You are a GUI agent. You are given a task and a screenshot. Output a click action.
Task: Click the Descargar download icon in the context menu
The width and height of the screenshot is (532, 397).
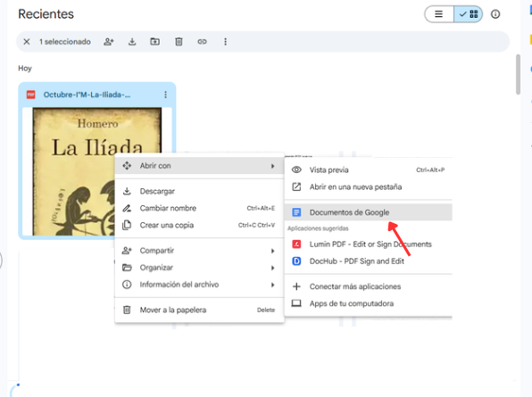(x=127, y=191)
